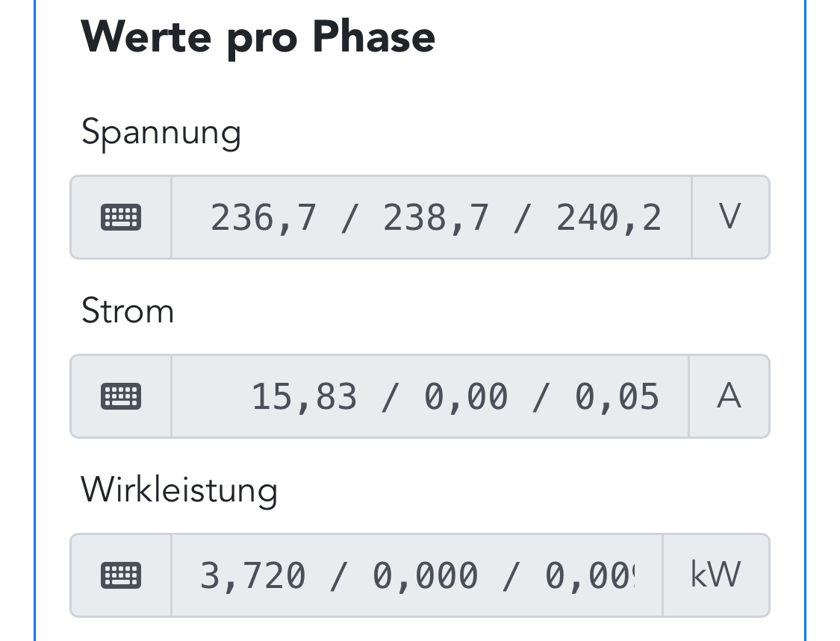The height and width of the screenshot is (641, 840).
Task: Click the Strom label
Action: 128,310
